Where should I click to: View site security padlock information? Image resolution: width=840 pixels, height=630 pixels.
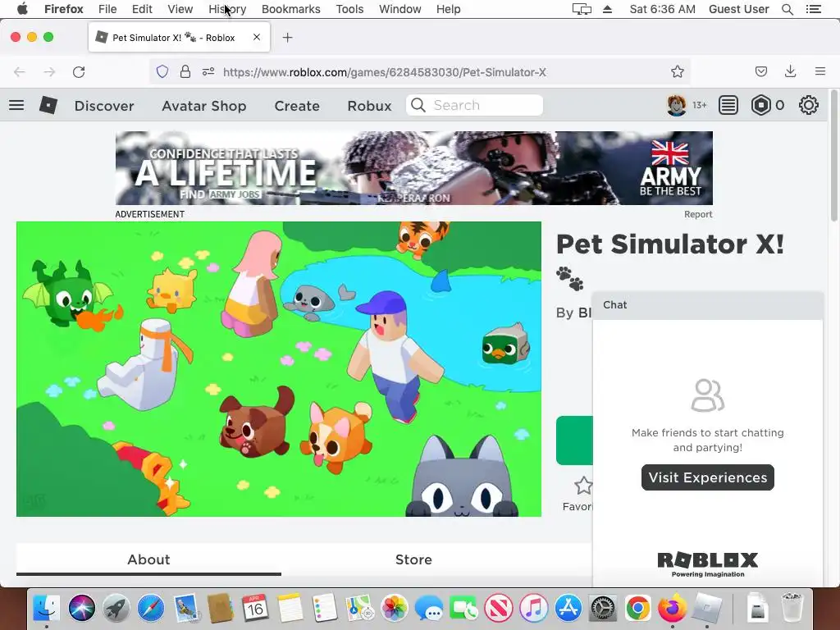(185, 72)
